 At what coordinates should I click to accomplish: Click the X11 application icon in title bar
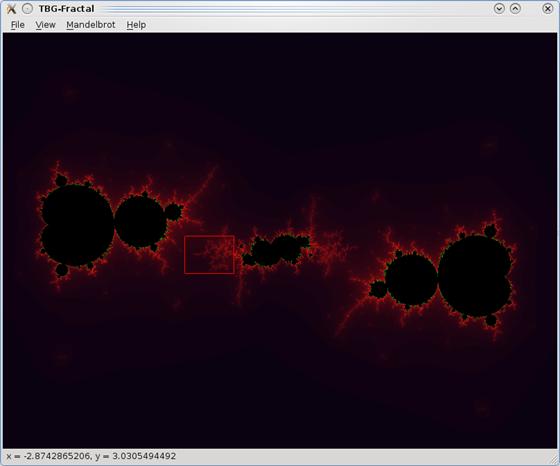point(11,9)
